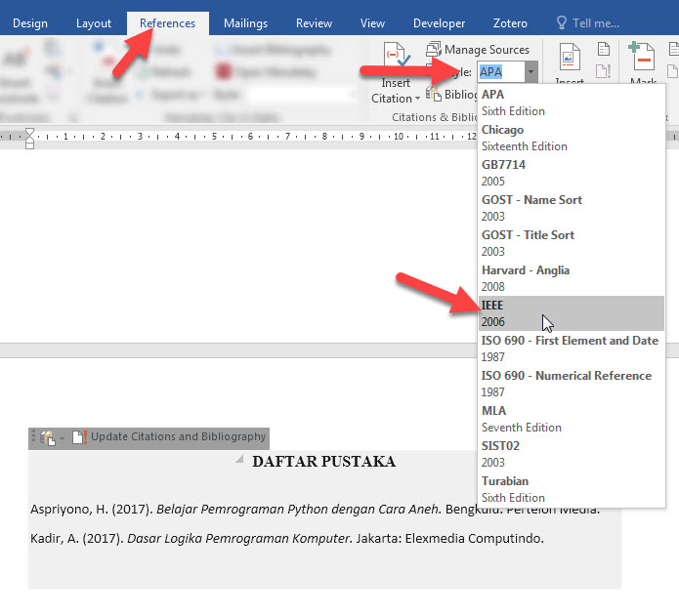The height and width of the screenshot is (616, 679).
Task: Open the Bibliographies gallery icon in content control
Action: point(48,438)
